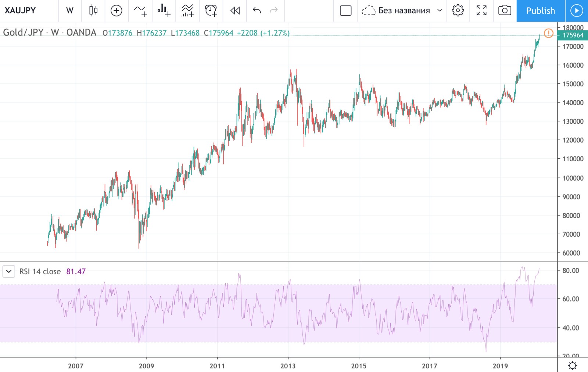Collapse the RSI indicator legend chevron
This screenshot has width=588, height=372.
9,272
